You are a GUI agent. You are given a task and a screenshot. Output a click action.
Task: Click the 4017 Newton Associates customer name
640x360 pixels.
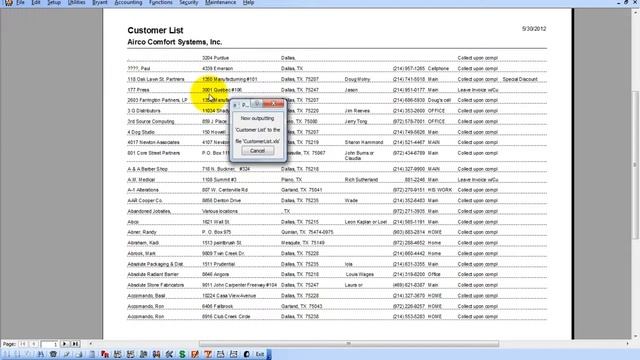tap(153, 142)
